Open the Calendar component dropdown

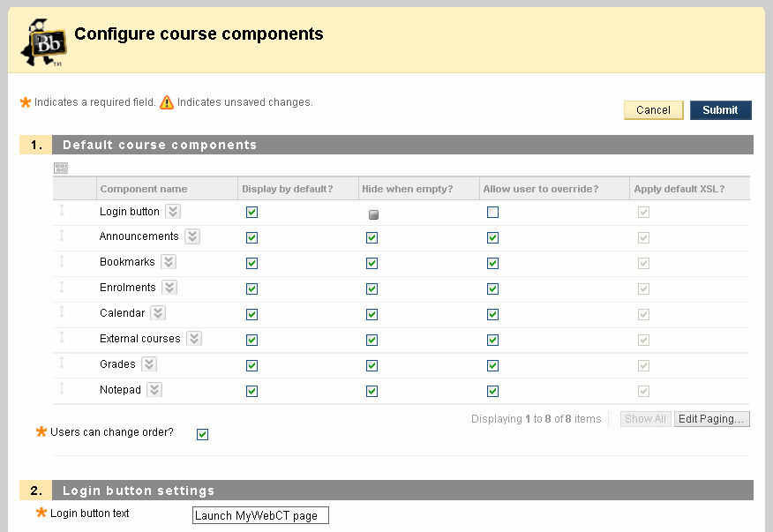pos(157,313)
